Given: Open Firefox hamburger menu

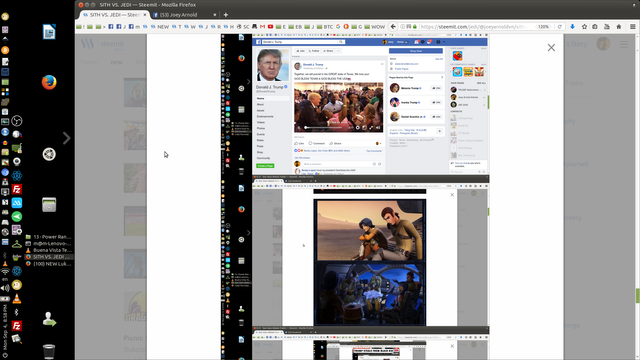Looking at the screenshot, I should 633,27.
